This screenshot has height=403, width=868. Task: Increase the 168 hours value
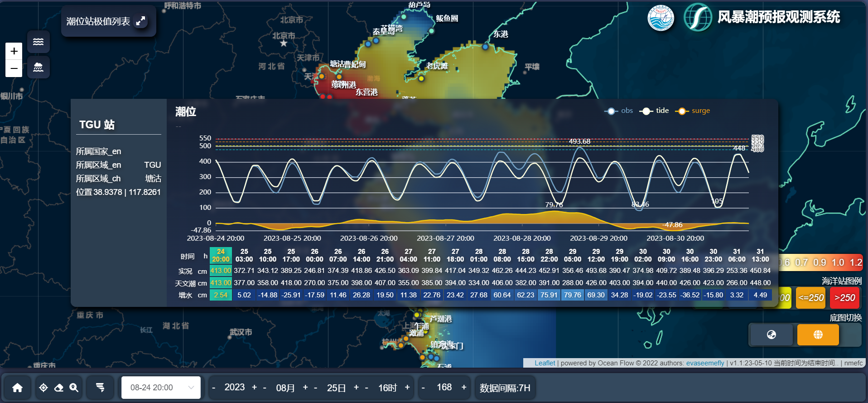(464, 387)
